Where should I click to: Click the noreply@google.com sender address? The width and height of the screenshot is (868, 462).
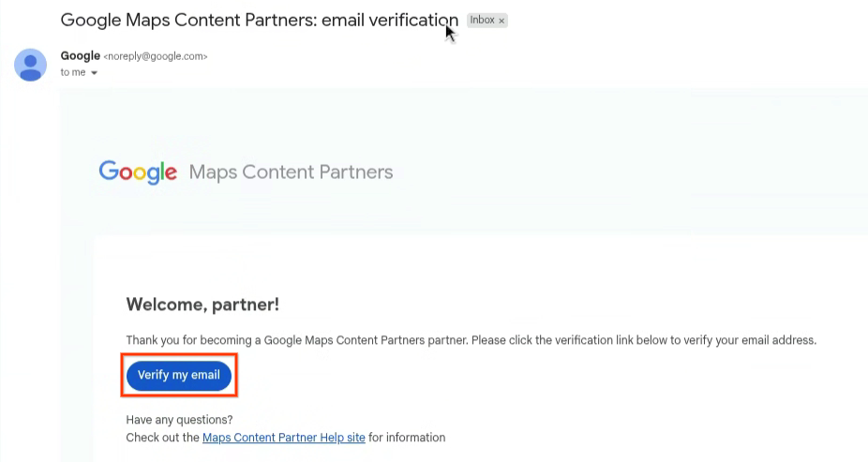pyautogui.click(x=155, y=56)
